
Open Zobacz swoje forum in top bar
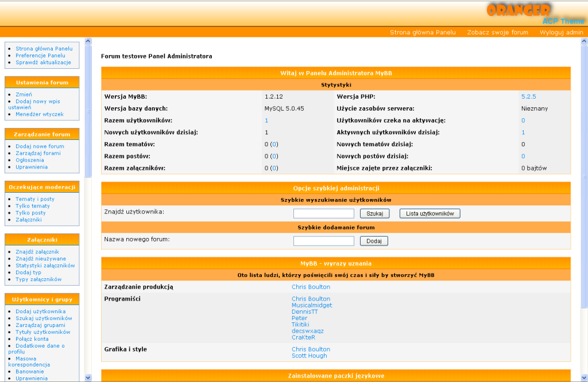coord(497,32)
